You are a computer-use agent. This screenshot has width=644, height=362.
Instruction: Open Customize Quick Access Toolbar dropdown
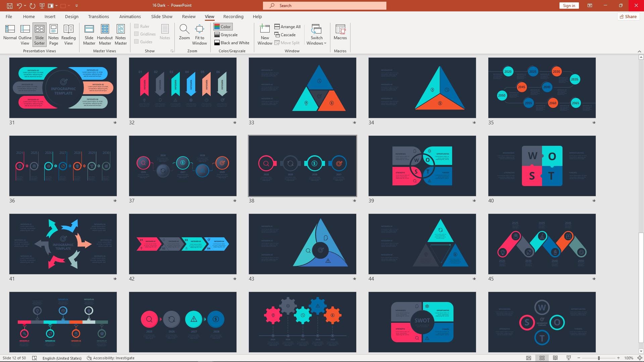[x=76, y=6]
